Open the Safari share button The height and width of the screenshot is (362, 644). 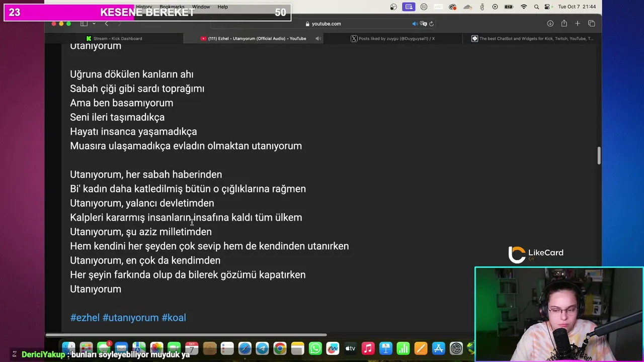click(564, 24)
